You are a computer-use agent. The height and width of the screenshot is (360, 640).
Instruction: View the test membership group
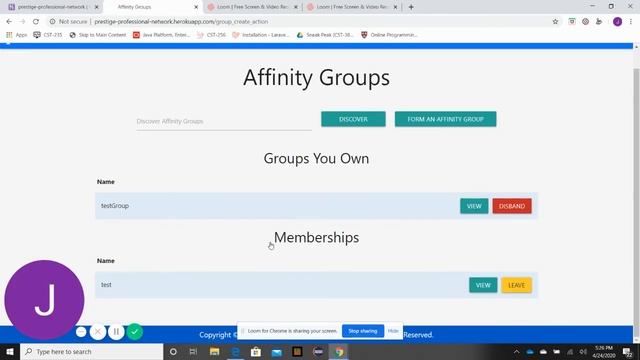[x=483, y=285]
